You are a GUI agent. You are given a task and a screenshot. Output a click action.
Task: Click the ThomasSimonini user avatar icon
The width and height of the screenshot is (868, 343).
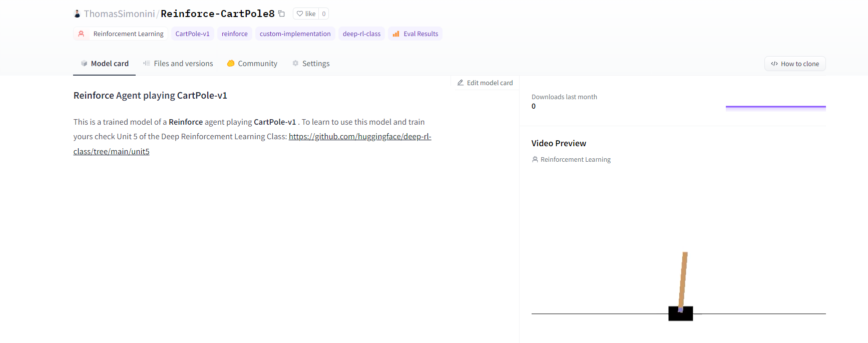point(77,14)
